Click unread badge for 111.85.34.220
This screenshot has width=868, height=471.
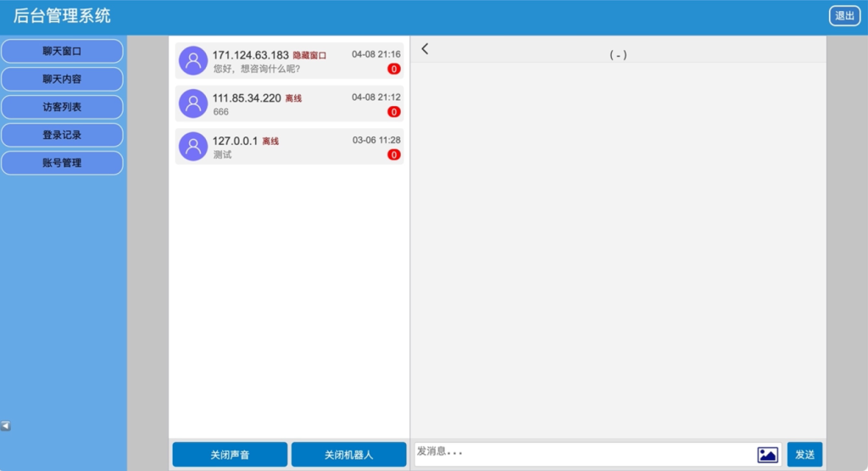(393, 112)
